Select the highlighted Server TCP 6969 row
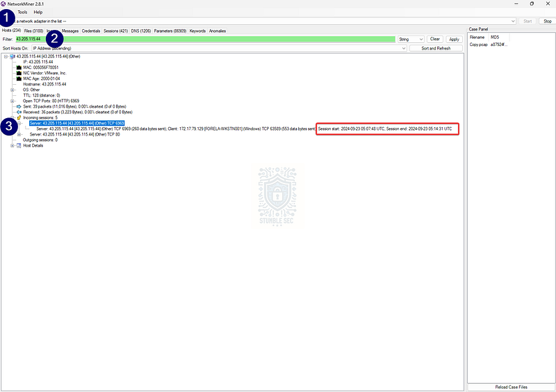This screenshot has height=392, width=556. tap(77, 123)
